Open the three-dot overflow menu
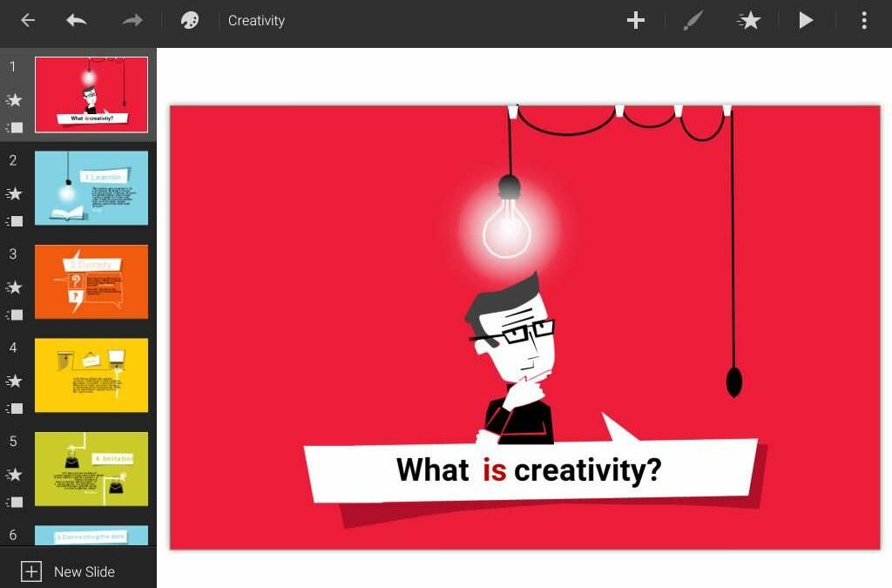 863,20
